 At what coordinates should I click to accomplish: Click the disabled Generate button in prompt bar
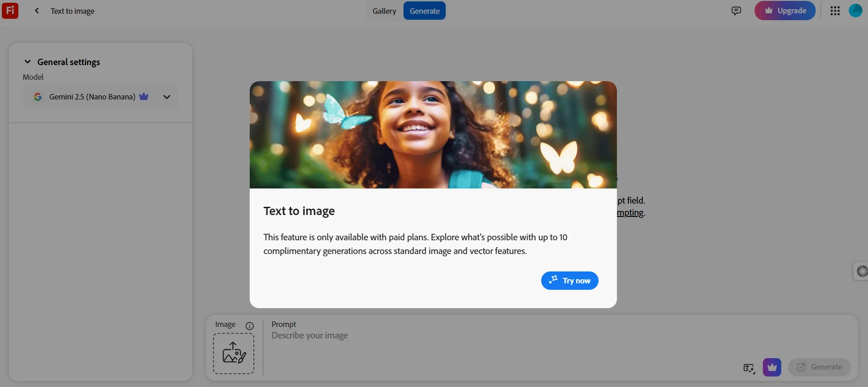(x=819, y=367)
